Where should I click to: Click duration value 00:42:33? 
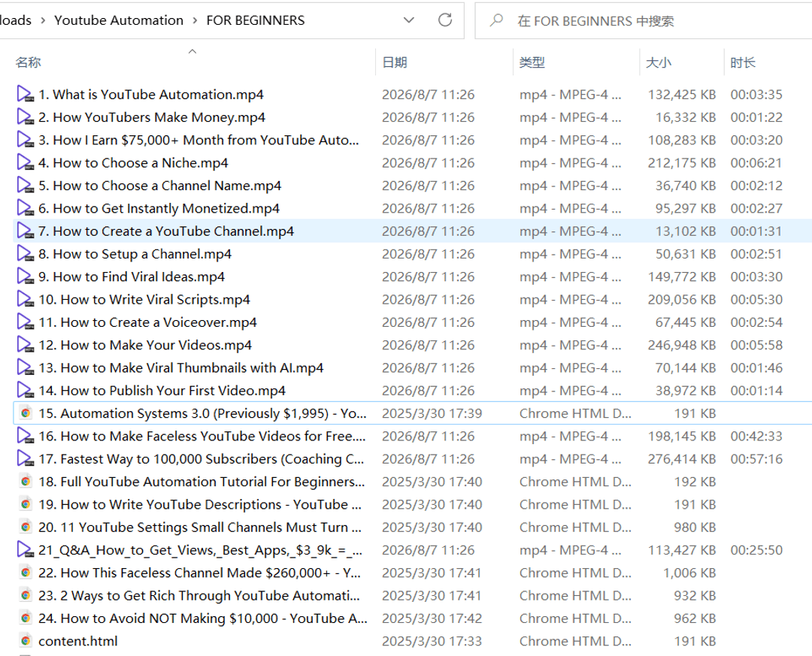tap(756, 436)
